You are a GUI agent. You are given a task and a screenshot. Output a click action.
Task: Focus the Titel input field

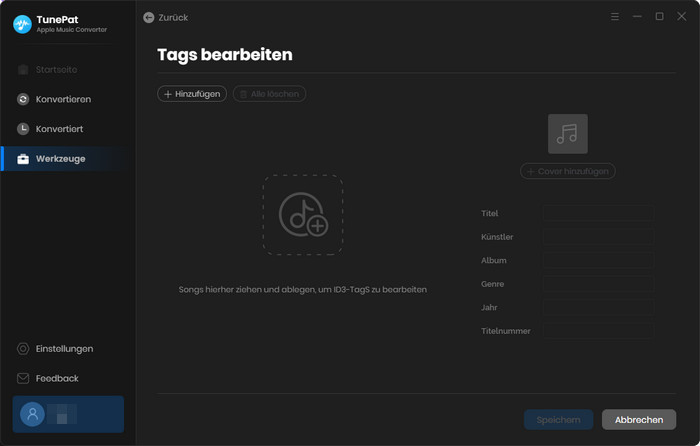coord(598,213)
